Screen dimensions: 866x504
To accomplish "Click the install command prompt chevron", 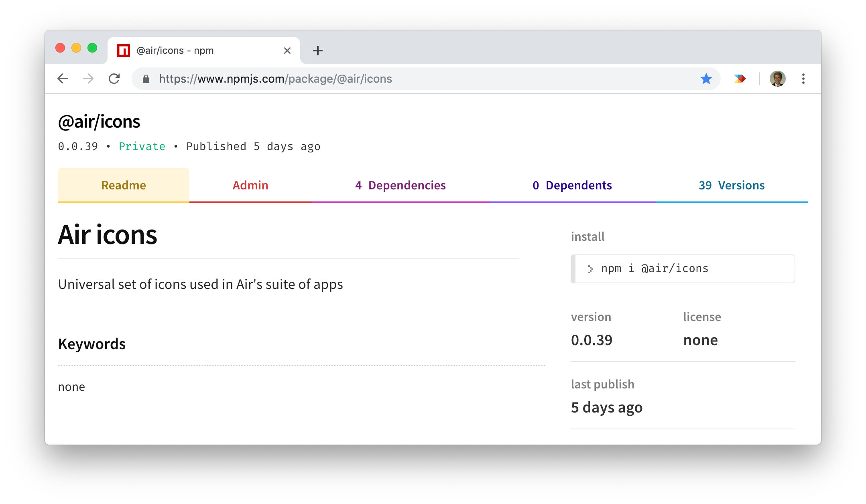I will point(590,269).
